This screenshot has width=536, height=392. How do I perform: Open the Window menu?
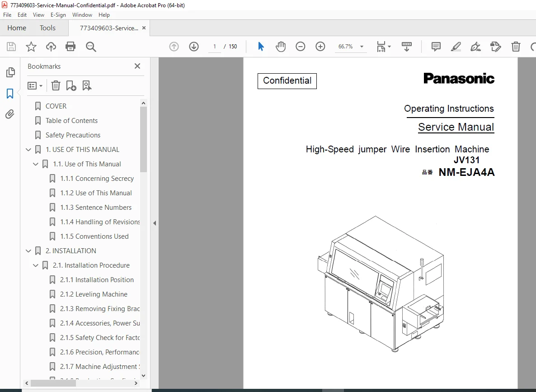(82, 15)
